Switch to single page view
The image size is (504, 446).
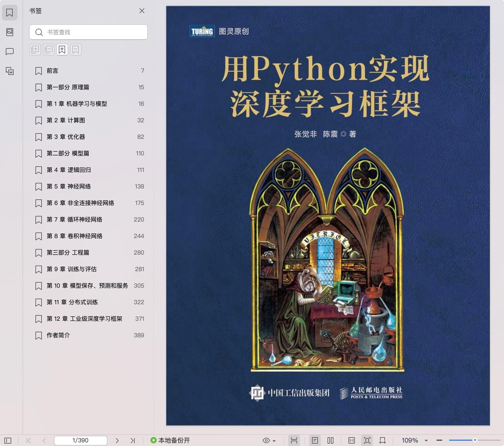(315, 441)
